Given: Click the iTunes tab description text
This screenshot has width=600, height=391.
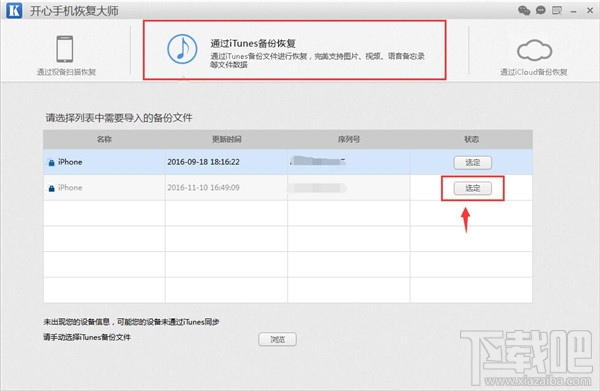Looking at the screenshot, I should [x=317, y=60].
